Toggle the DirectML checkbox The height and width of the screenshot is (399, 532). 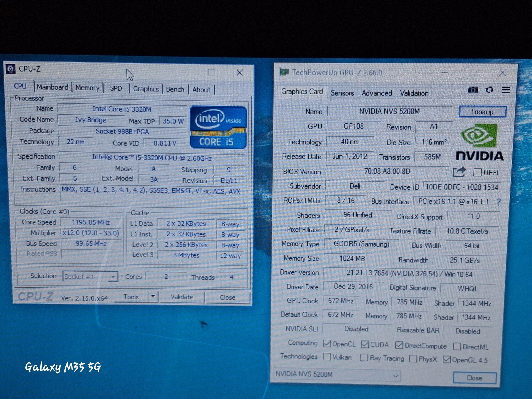pyautogui.click(x=457, y=347)
